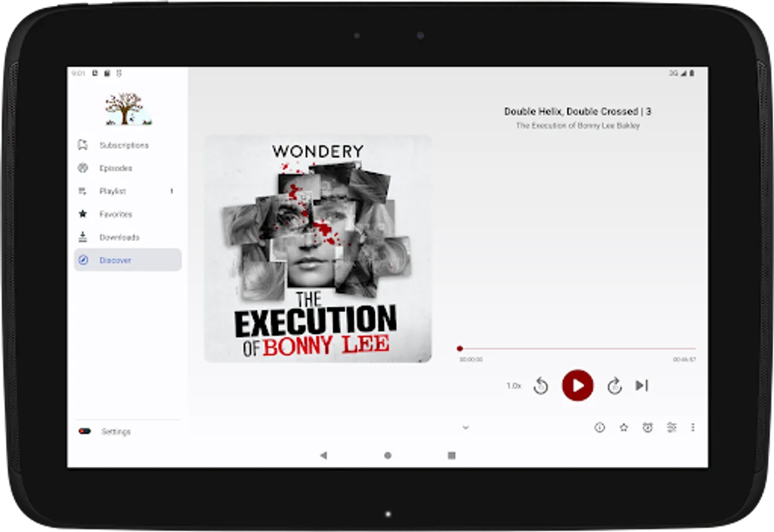Open Settings in the sidebar

coord(128,432)
